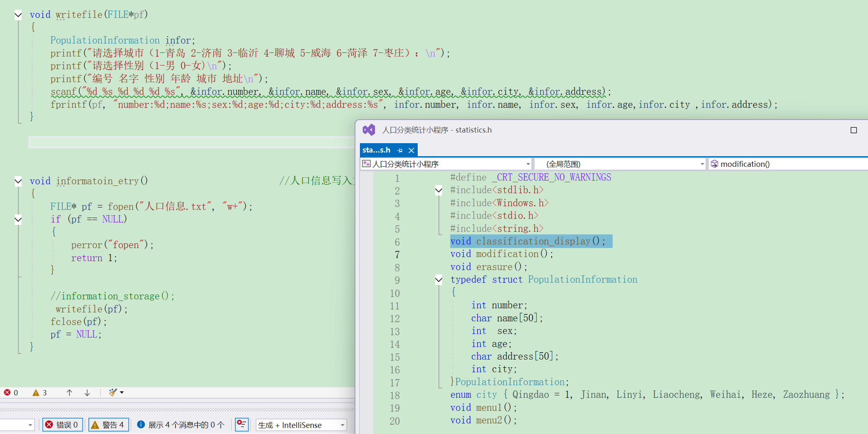Toggle the error list filter icon
Viewport: 868px width, 434px height.
click(x=242, y=425)
